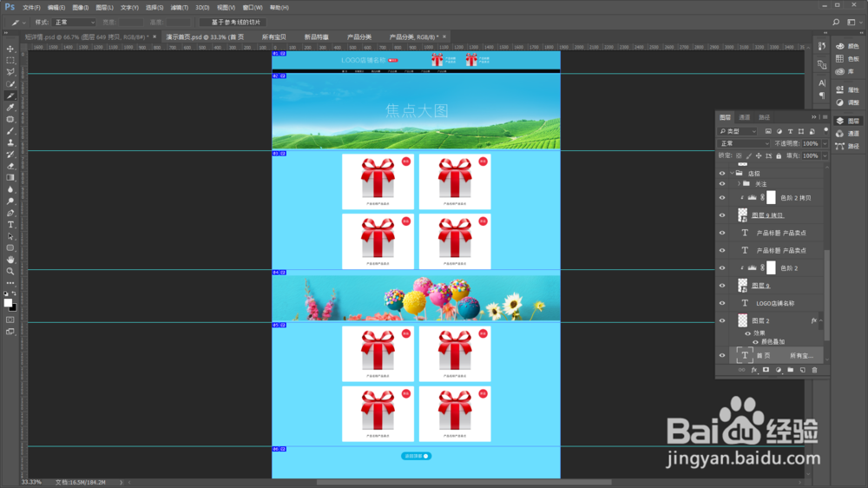Open the 样式 style dropdown
The image size is (868, 488).
pos(74,23)
